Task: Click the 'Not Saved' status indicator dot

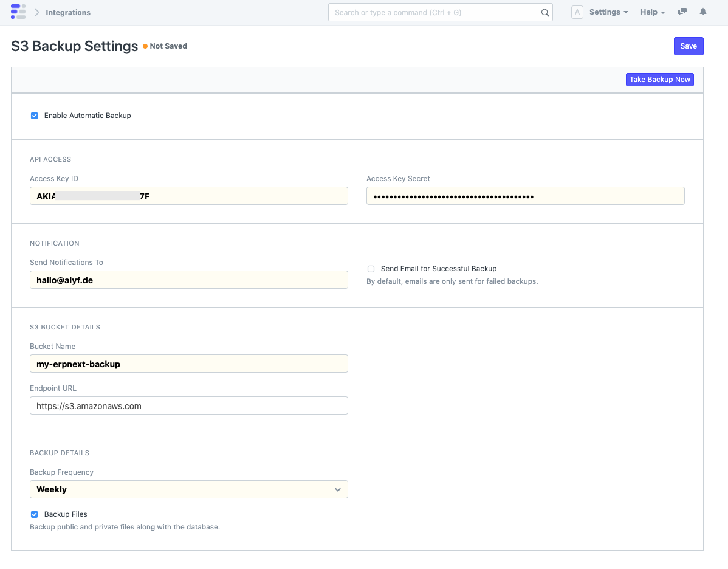Action: pos(144,46)
